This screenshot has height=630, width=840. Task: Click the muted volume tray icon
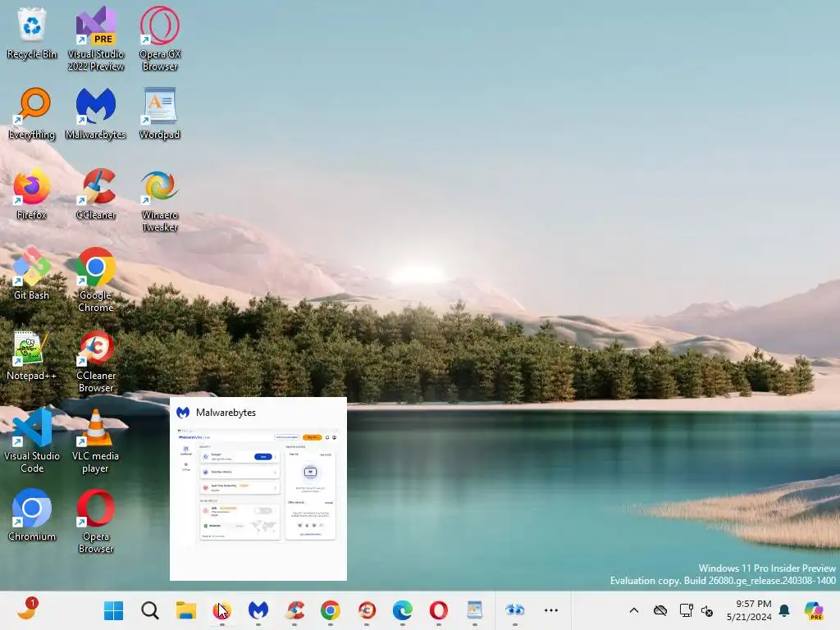[x=707, y=610]
